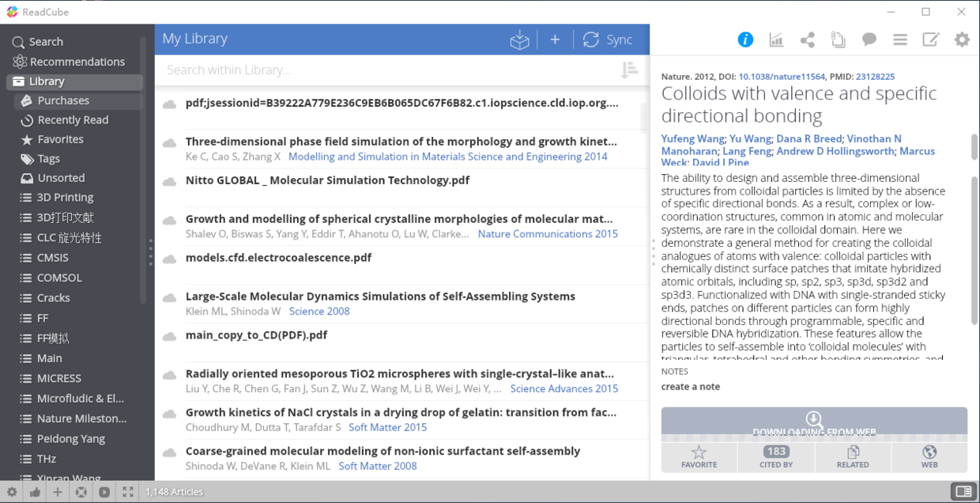Click the import-to-library box icon
This screenshot has width=980, height=503.
click(519, 40)
